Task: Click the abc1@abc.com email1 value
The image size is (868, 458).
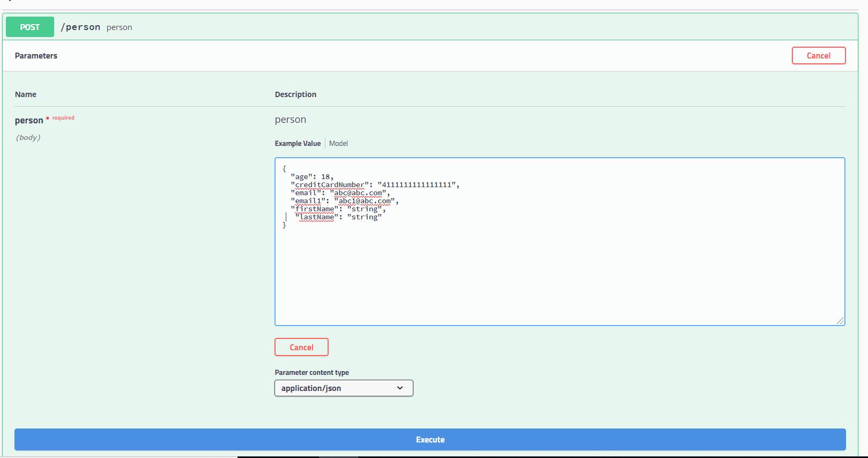Action: [365, 201]
